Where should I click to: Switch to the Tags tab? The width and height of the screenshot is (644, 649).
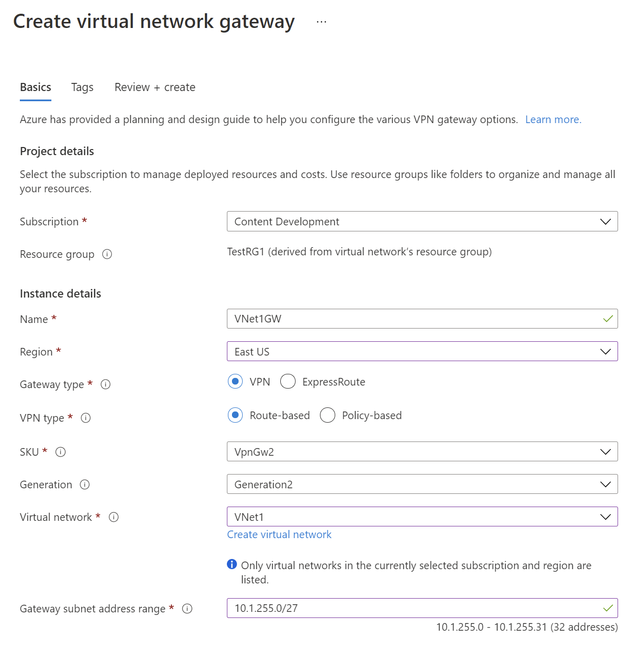point(82,87)
